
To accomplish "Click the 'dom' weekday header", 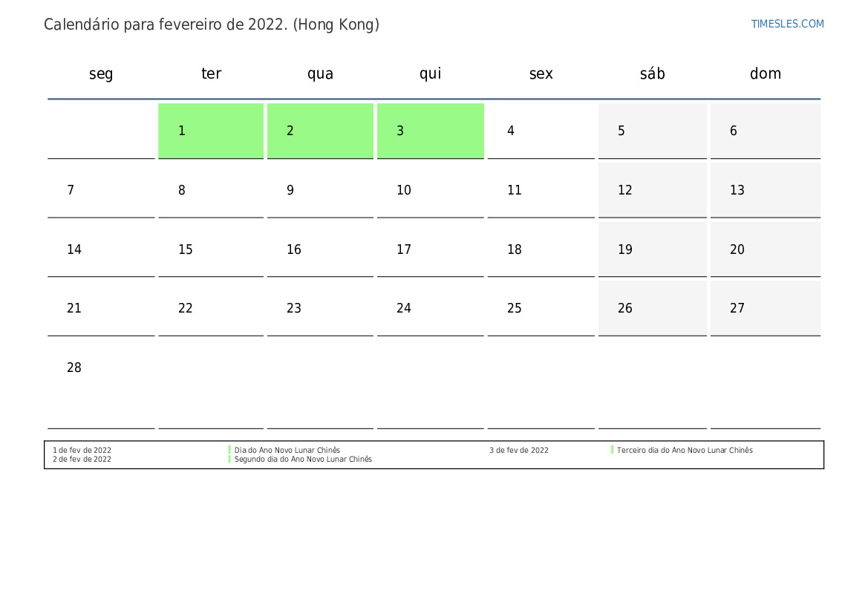I will click(766, 74).
